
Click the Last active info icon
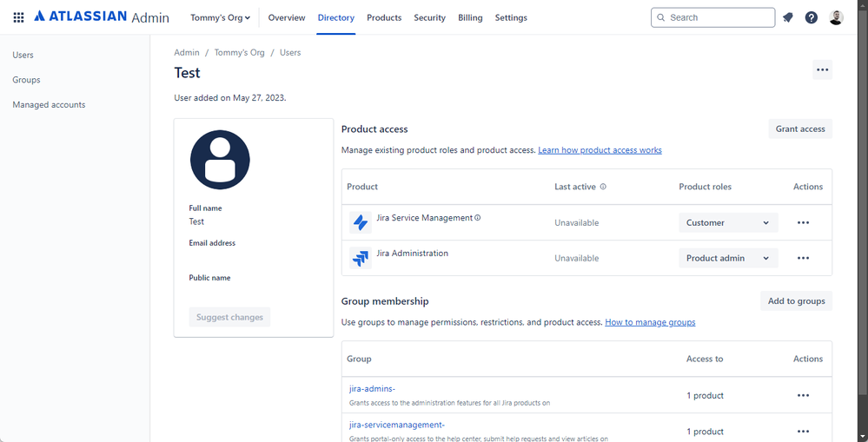click(603, 187)
